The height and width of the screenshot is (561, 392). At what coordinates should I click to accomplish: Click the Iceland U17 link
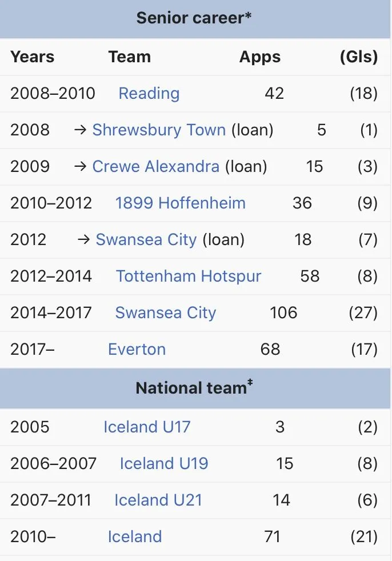coord(147,427)
